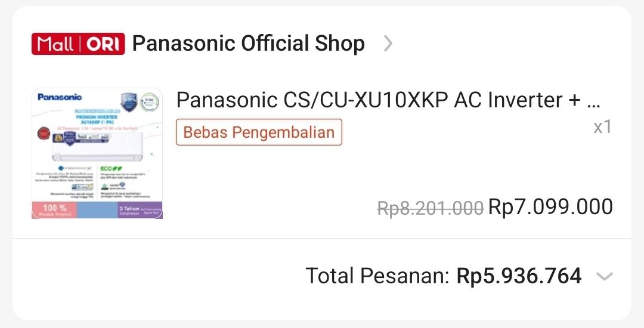
Task: Click the crossed-out Rp8.201.000 price
Action: [430, 208]
